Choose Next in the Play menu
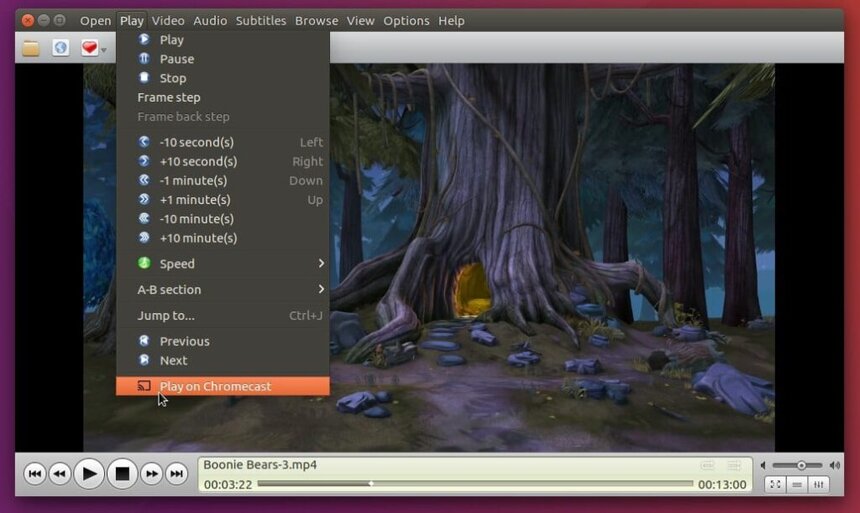 [223, 360]
